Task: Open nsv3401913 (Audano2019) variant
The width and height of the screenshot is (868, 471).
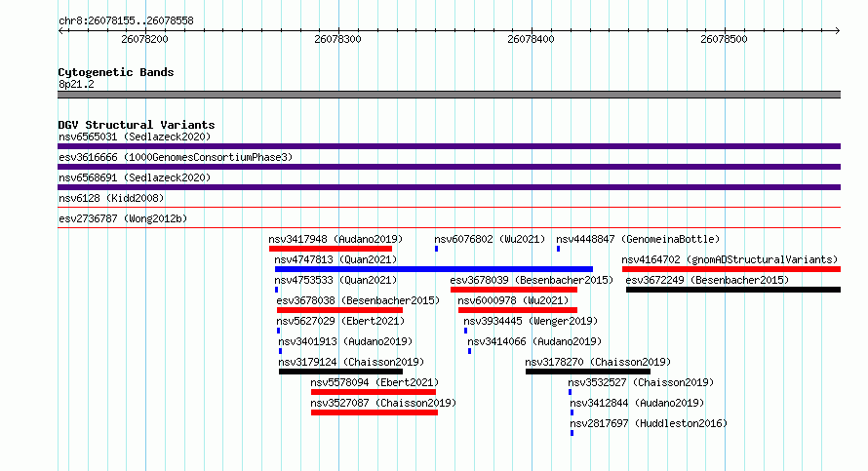Action: click(345, 341)
